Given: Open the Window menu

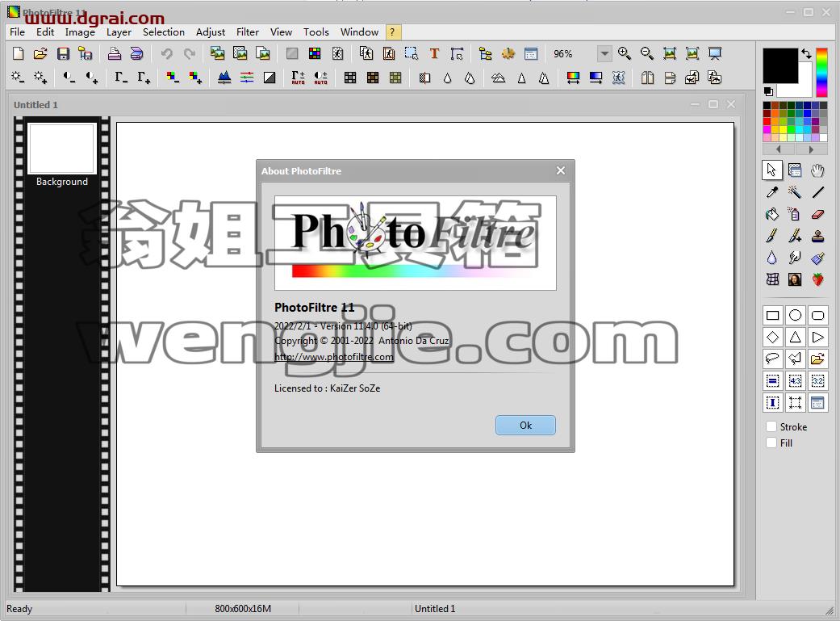Looking at the screenshot, I should click(359, 32).
